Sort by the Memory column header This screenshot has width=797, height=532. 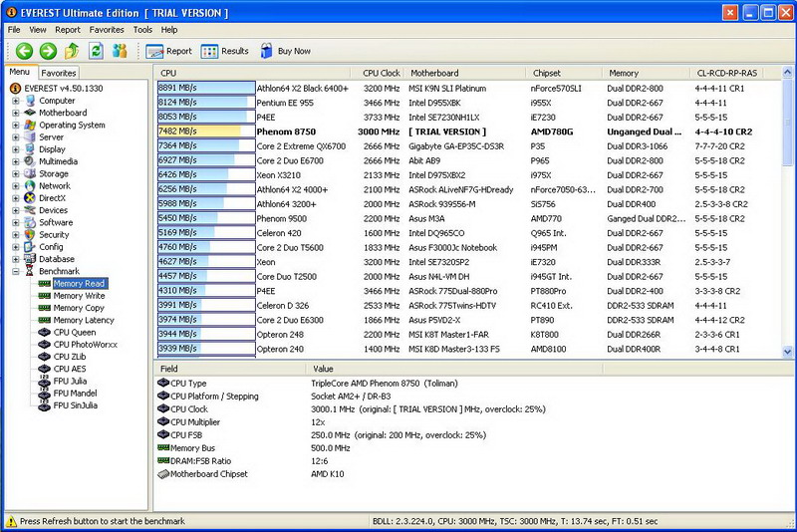click(x=646, y=73)
